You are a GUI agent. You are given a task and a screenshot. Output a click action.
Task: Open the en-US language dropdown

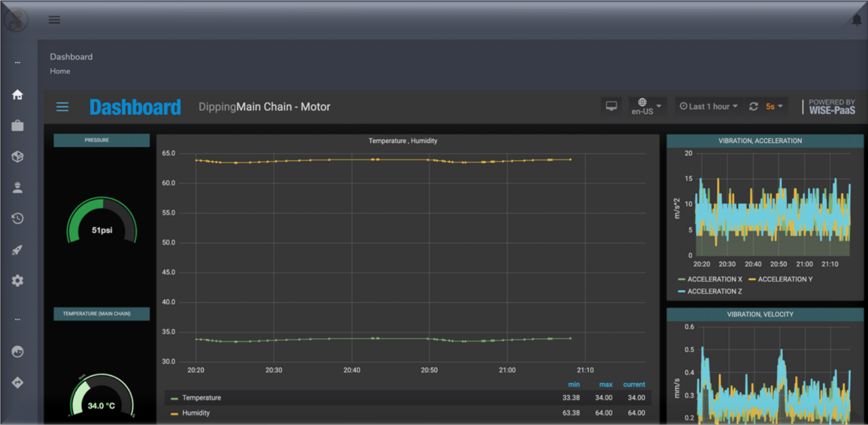[645, 106]
